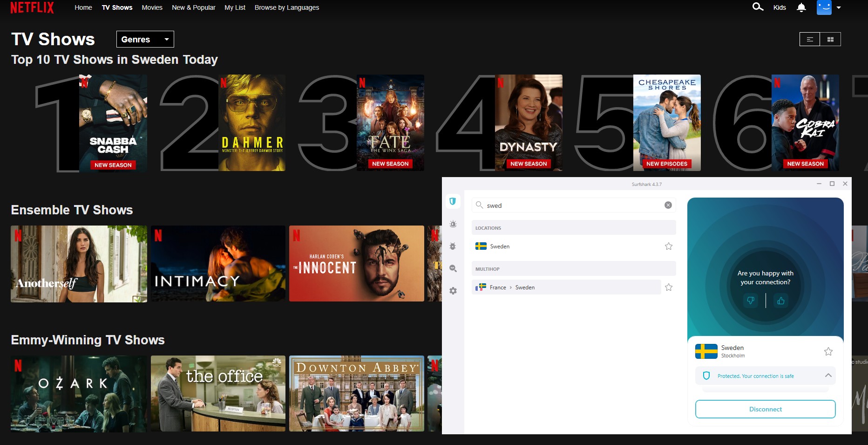Open Surfshark settings gear
The height and width of the screenshot is (445, 868).
click(x=453, y=291)
